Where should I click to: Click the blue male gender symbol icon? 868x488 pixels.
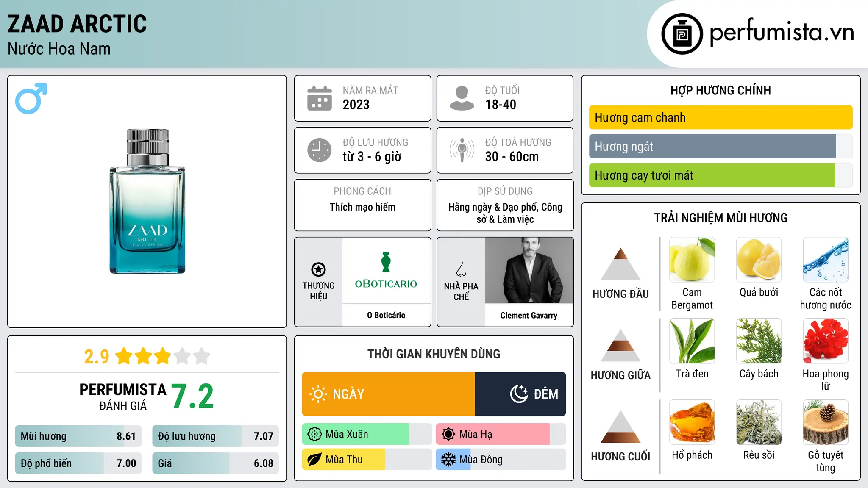pos(31,98)
